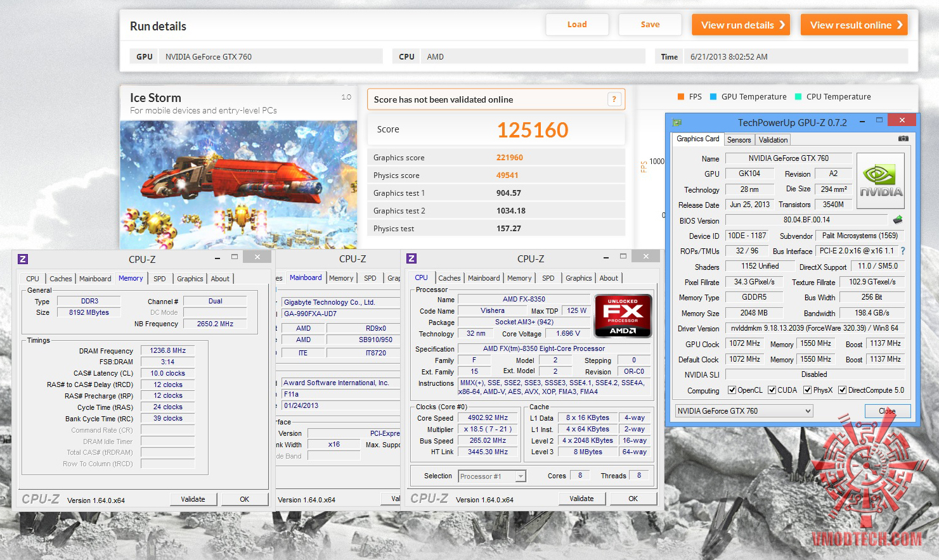Screen dimensions: 939x560
Task: Click the Ice Storm spaceship preview image
Action: (x=238, y=185)
